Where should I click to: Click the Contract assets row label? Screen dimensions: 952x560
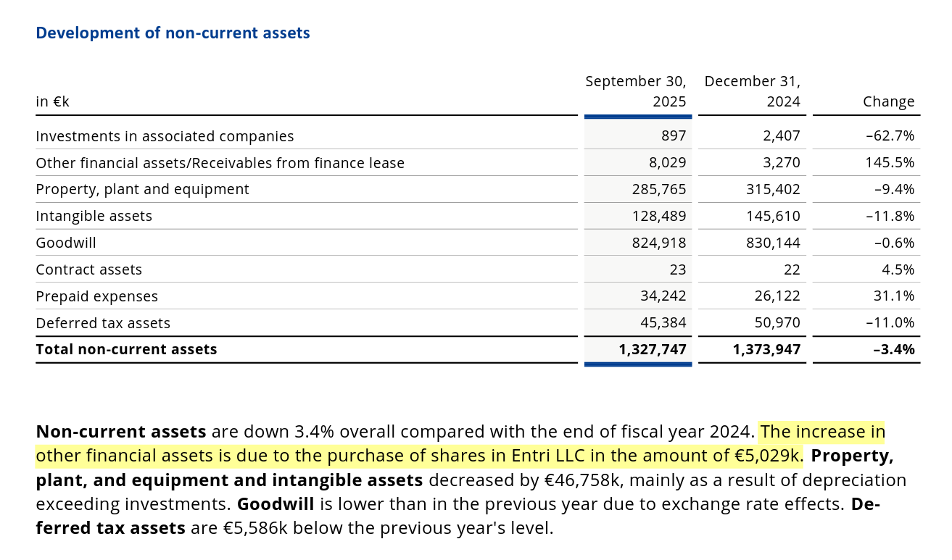pos(89,269)
